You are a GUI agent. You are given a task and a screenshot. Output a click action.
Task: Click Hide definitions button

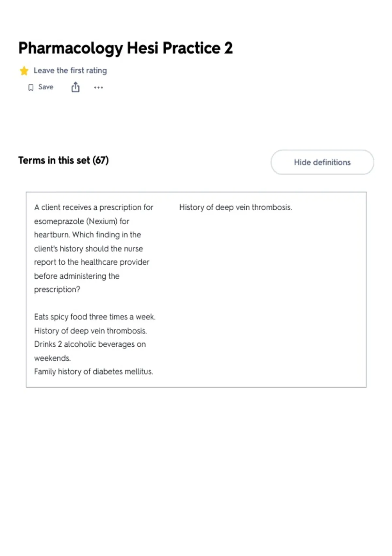coord(322,162)
